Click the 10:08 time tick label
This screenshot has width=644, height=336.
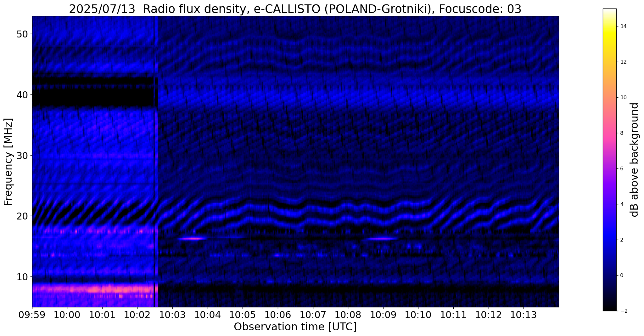point(348,315)
